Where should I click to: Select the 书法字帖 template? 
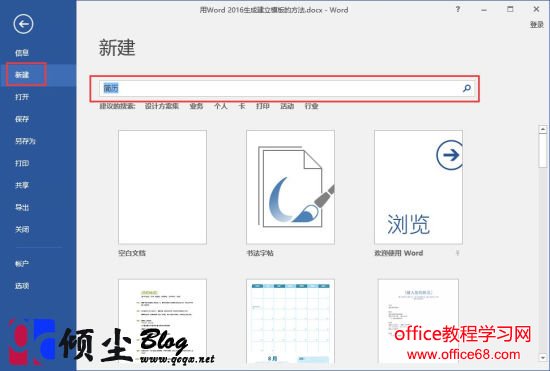[290, 187]
